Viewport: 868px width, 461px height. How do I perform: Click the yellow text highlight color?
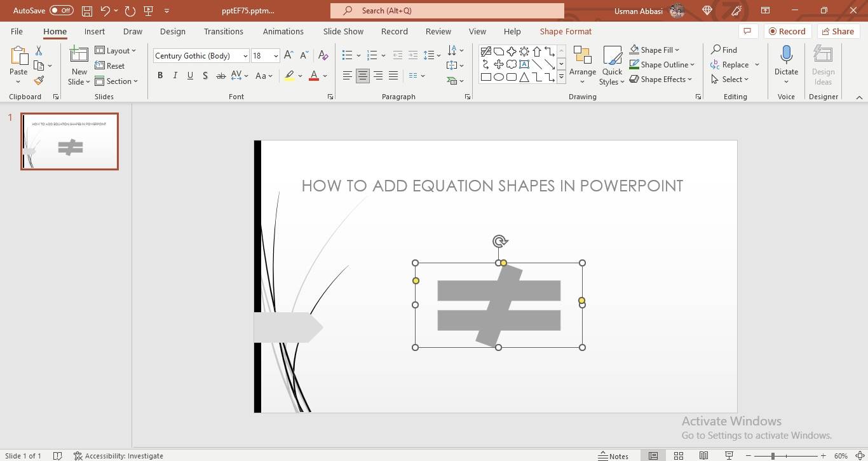click(289, 76)
